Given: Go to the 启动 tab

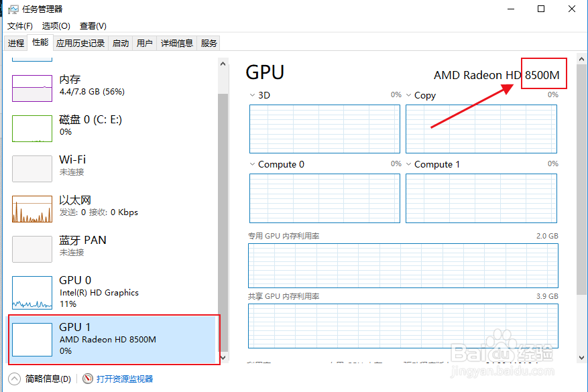Looking at the screenshot, I should click(121, 43).
